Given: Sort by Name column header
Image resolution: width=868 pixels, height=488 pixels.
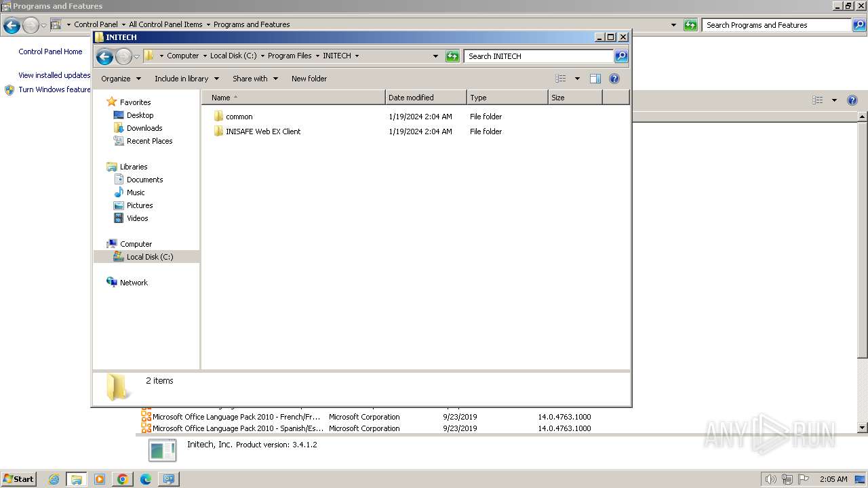Looking at the screenshot, I should [294, 98].
